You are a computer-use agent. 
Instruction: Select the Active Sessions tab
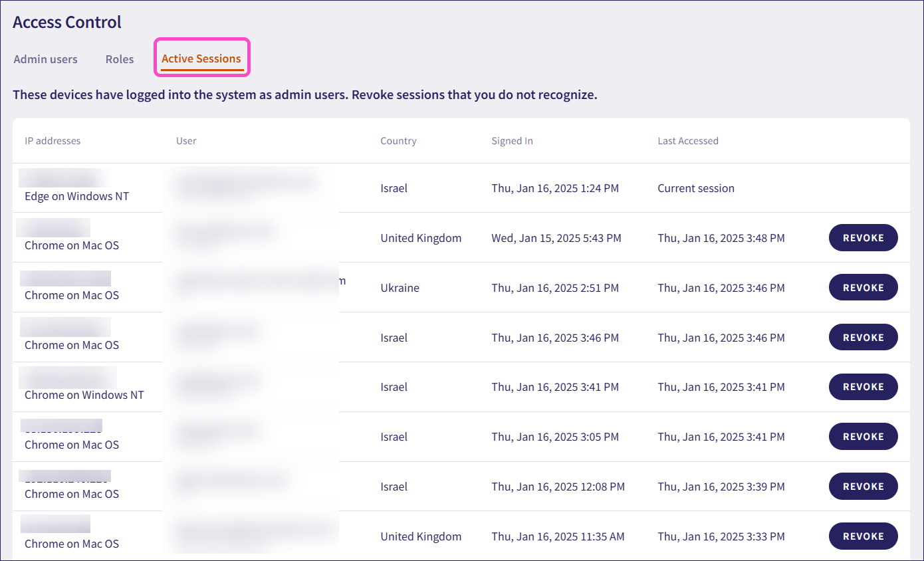pyautogui.click(x=201, y=58)
